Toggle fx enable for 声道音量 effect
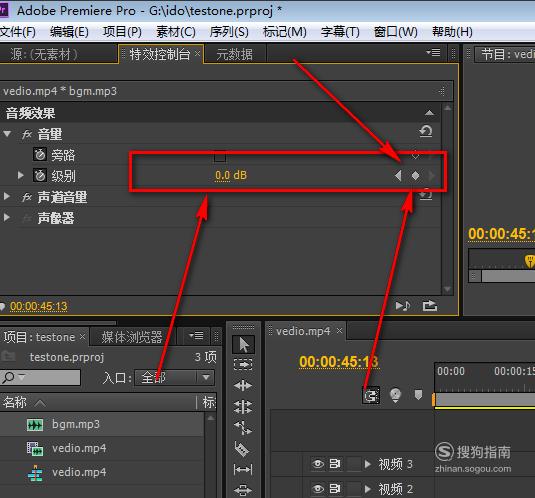 (27, 197)
